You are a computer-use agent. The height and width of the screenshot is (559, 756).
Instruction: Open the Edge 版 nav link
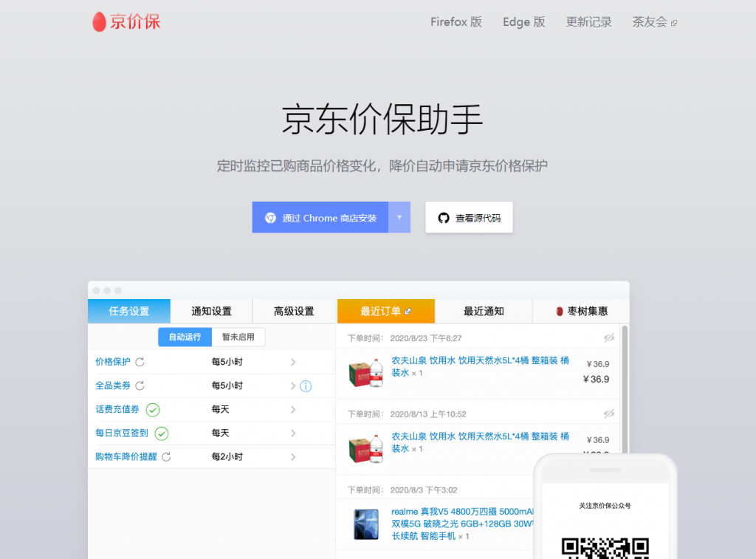[524, 21]
